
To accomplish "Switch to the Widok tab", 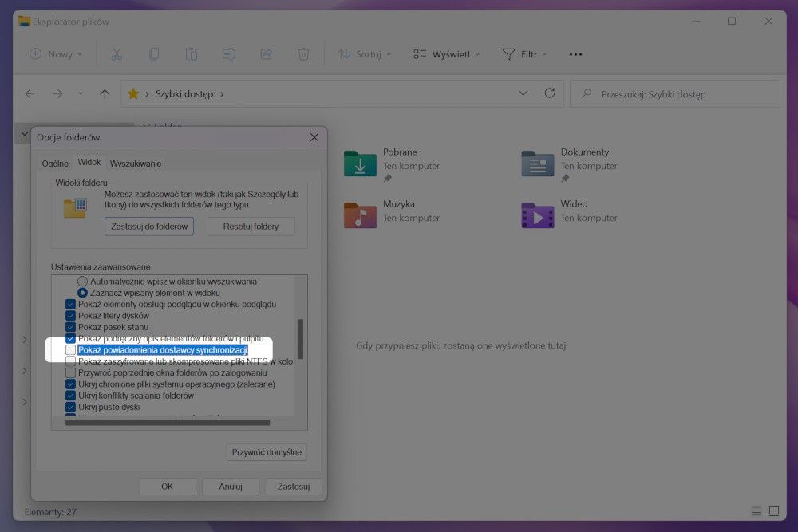I will 89,162.
